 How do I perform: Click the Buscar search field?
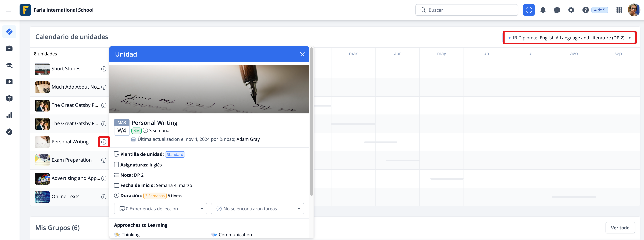click(466, 10)
